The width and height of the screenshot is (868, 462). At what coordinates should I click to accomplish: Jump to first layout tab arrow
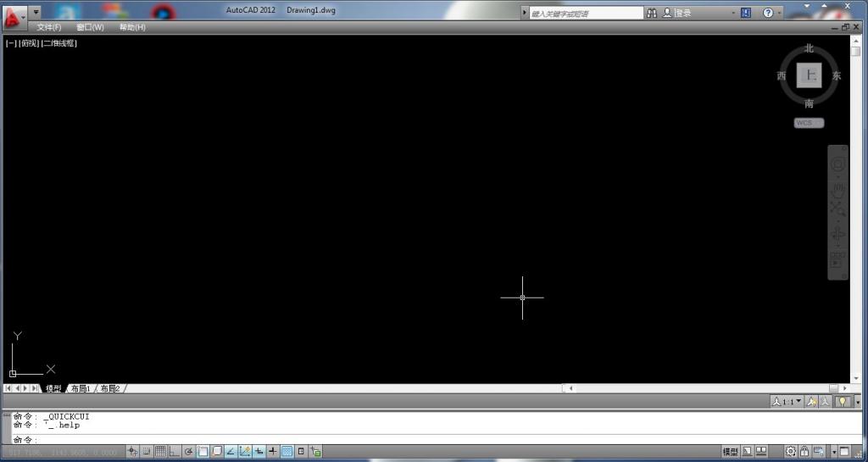pos(8,388)
